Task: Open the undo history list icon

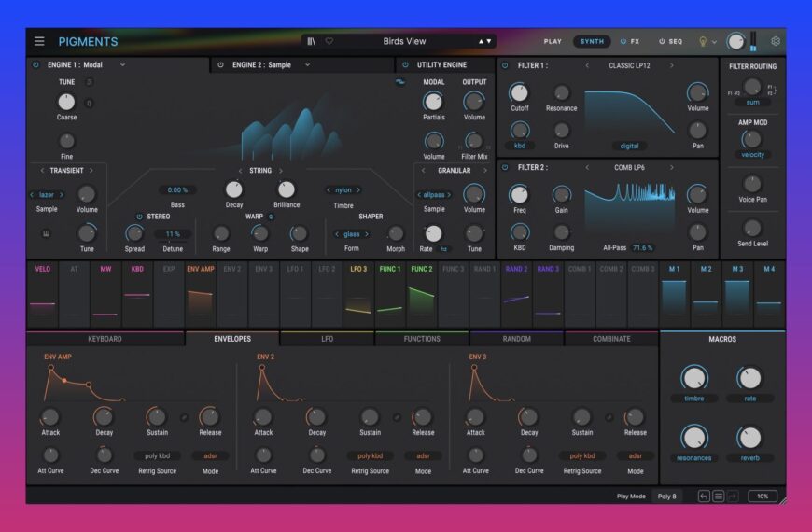Action: (x=719, y=497)
